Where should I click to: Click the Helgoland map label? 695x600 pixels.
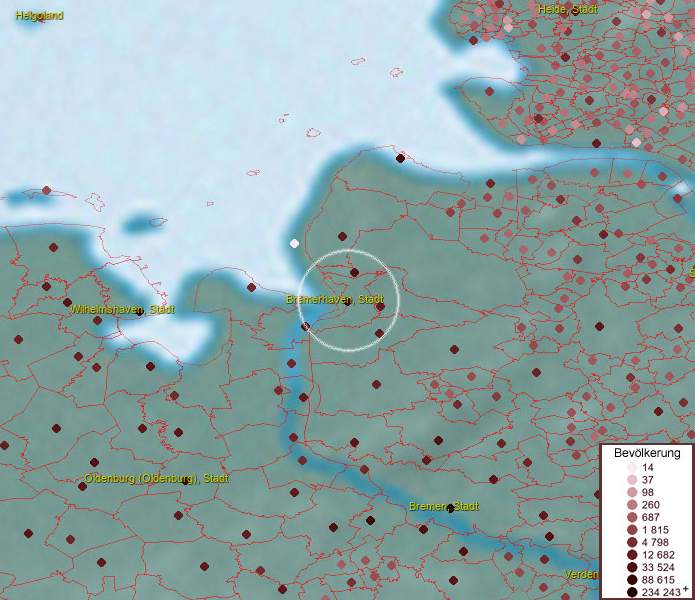[39, 16]
